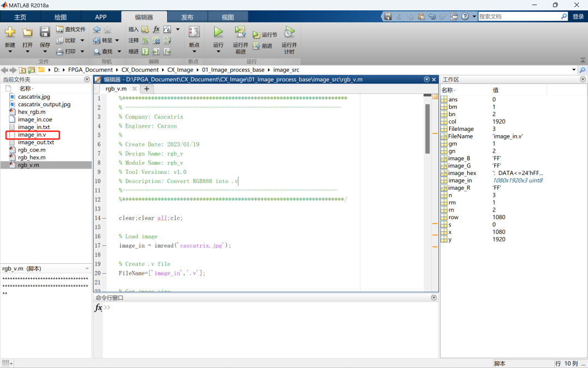Viewport: 588px width, 368px height.
Task: Open the Workspace (工作区) panel actions menu
Action: click(583, 80)
